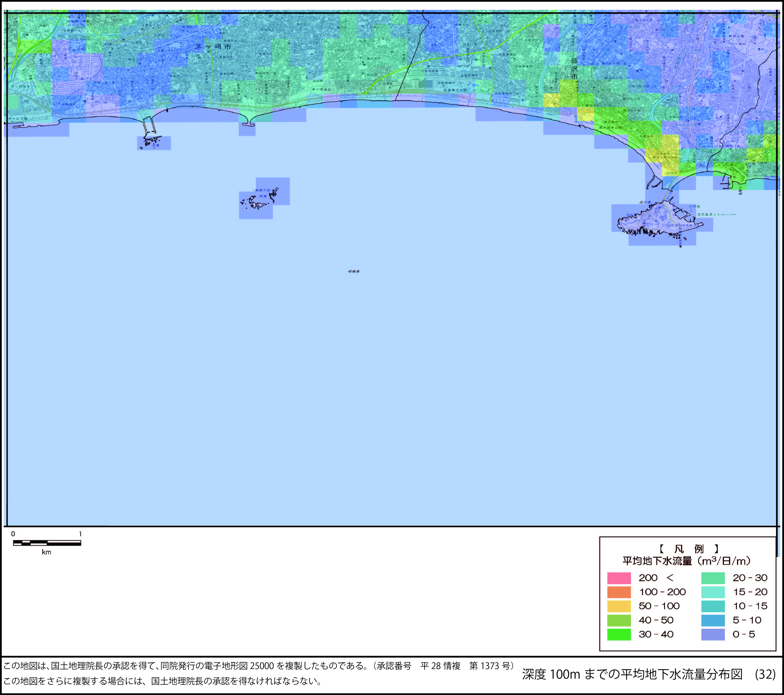Pick the bright green 30-40 swatch
This screenshot has height=695, width=784.
point(619,635)
